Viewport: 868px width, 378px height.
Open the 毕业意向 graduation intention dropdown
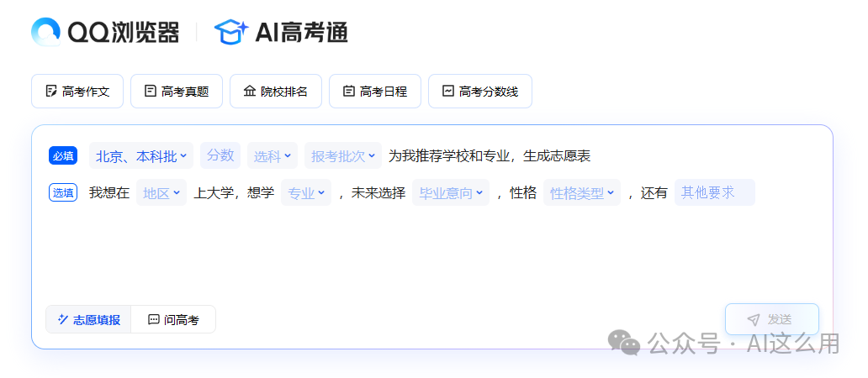tap(451, 193)
